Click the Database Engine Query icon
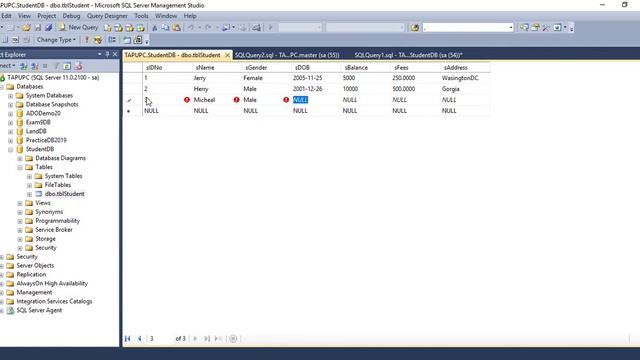 (107, 27)
